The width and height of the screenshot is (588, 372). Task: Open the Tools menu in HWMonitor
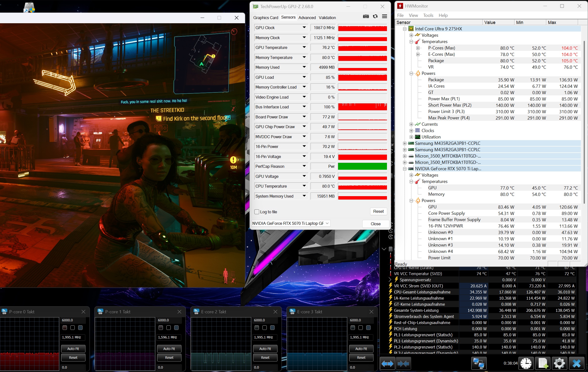428,15
